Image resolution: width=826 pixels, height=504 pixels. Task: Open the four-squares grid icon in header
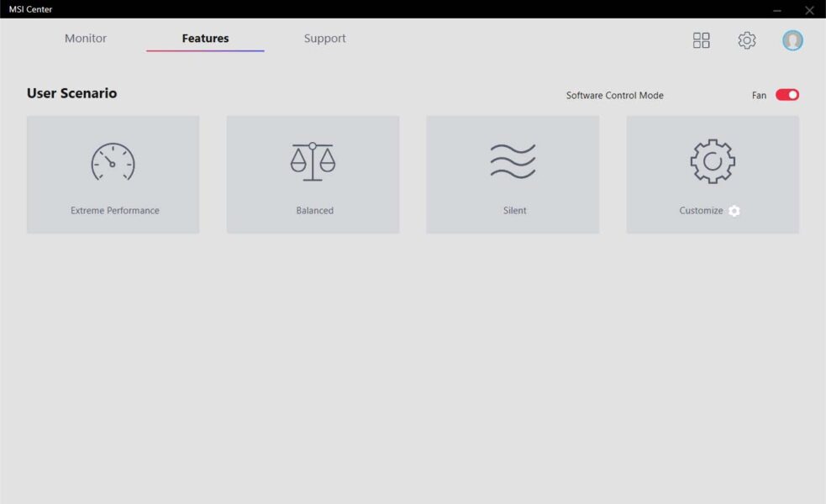[x=701, y=40]
